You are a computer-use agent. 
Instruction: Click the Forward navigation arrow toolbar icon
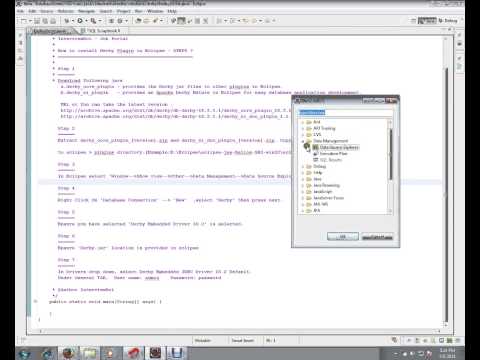(x=268, y=21)
